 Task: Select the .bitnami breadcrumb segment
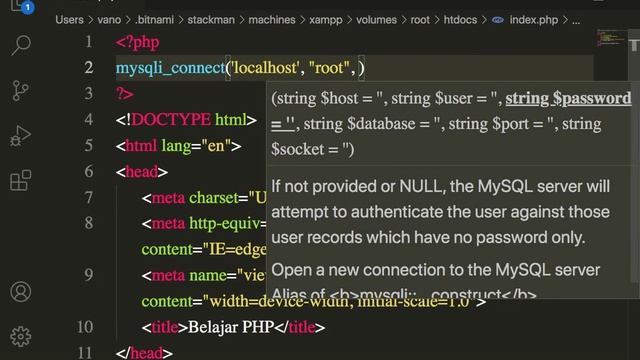154,20
